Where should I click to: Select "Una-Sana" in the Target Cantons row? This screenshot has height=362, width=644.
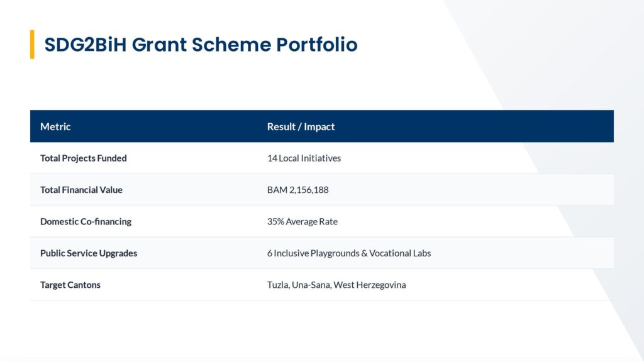coord(311,285)
